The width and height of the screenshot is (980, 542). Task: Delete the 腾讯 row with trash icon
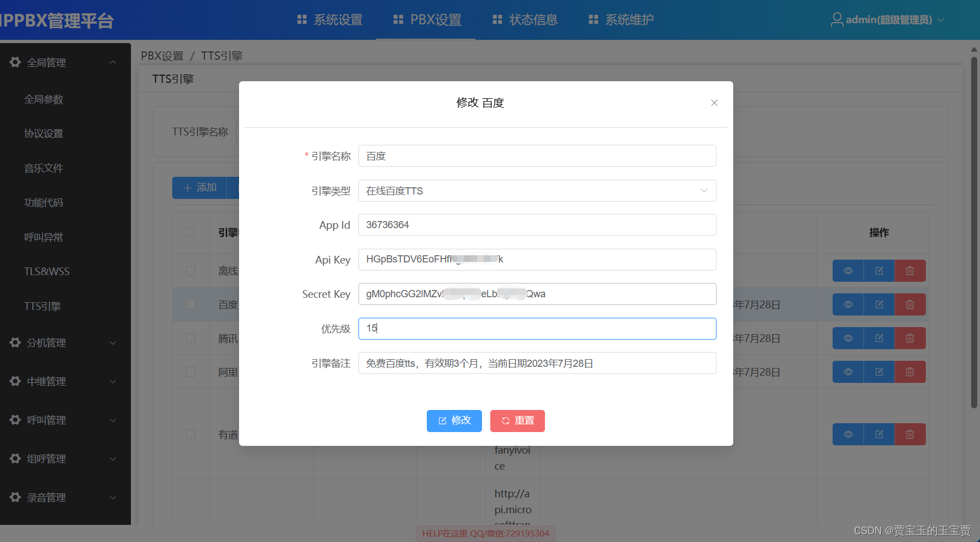(910, 338)
